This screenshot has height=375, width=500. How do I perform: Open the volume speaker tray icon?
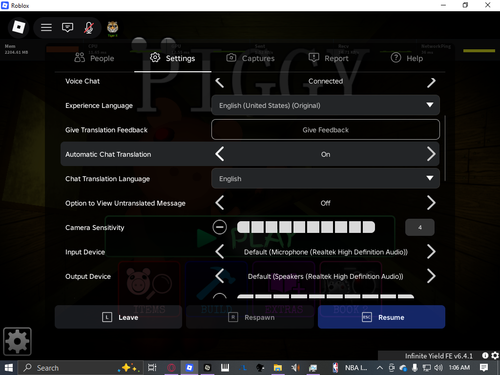click(x=438, y=368)
